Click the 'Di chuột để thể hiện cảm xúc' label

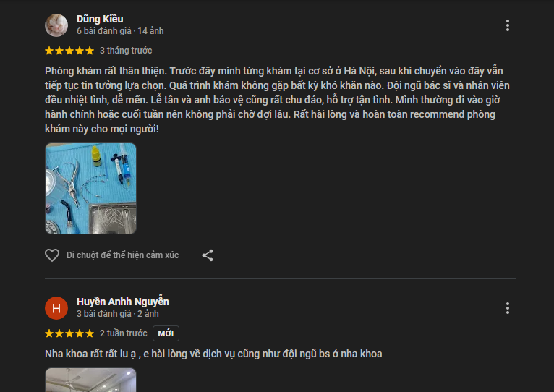coord(123,255)
